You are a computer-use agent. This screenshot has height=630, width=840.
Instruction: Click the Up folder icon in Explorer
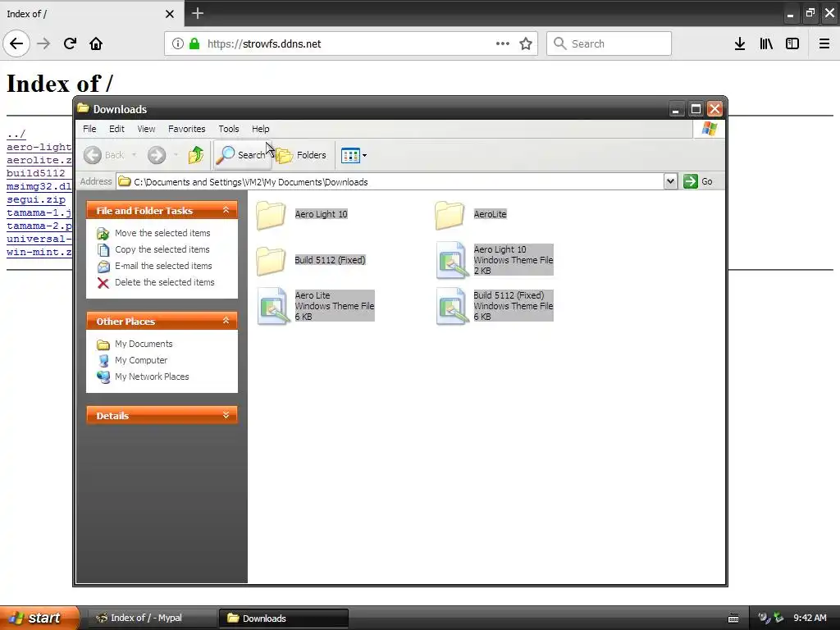196,155
